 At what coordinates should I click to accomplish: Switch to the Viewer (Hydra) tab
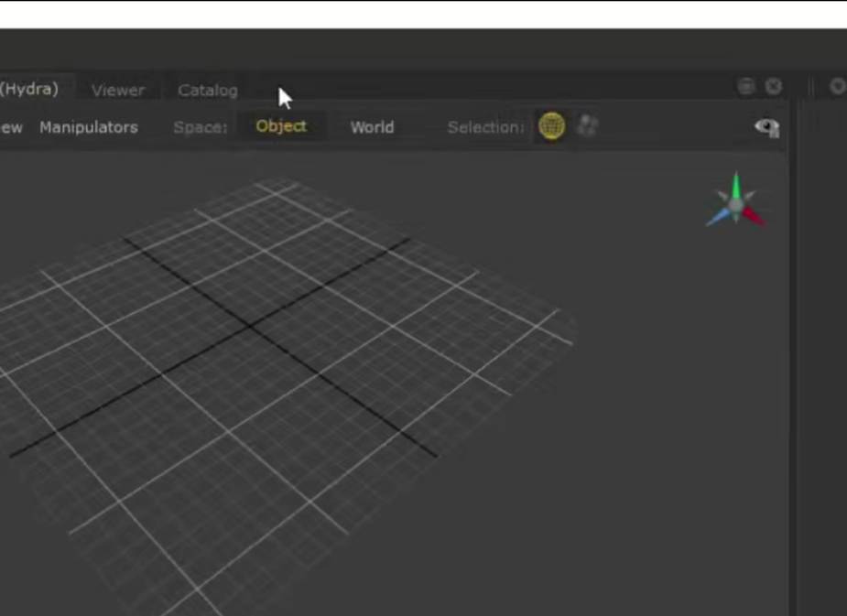[29, 90]
